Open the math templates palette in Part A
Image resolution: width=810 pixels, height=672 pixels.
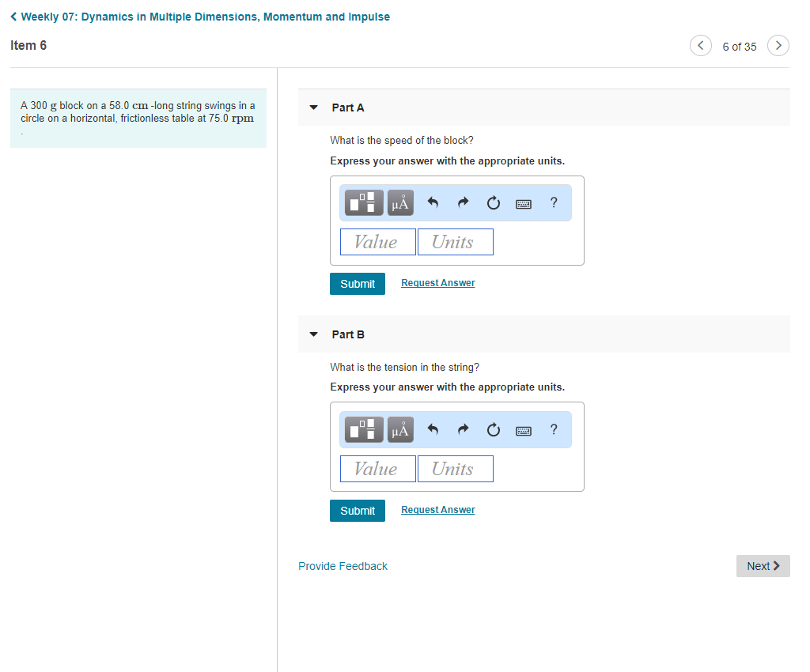click(x=363, y=202)
